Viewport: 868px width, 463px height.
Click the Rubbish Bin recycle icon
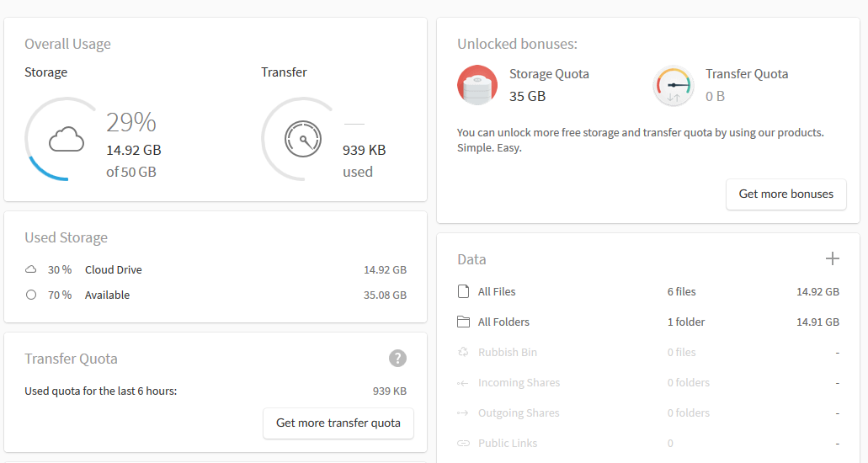coord(463,353)
